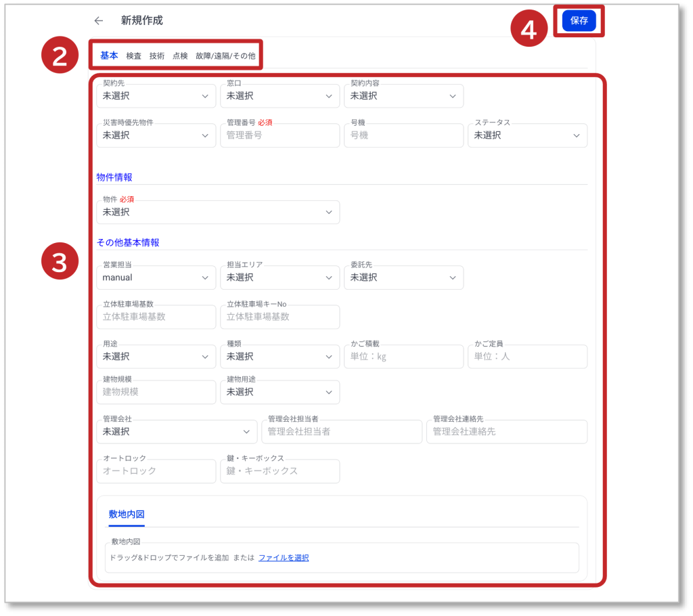Focus the 号機 text field
Viewport: 693px width, 616px height.
(x=403, y=135)
